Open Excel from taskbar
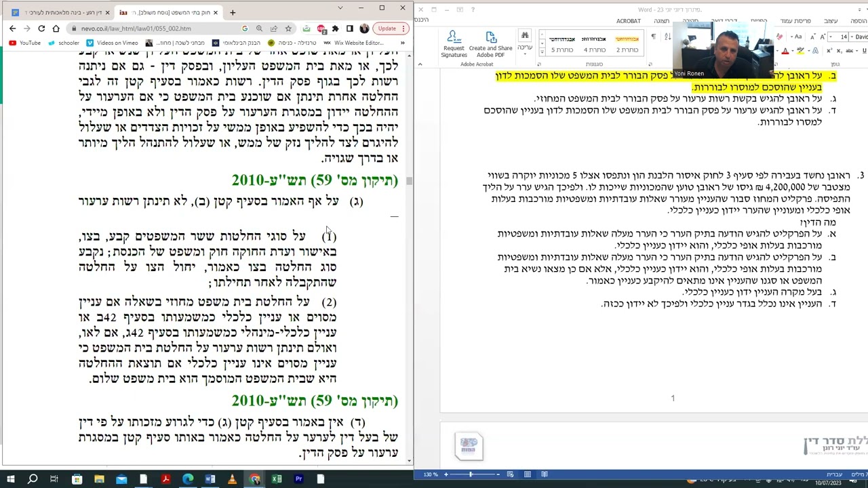Image resolution: width=868 pixels, height=488 pixels. pos(277,479)
